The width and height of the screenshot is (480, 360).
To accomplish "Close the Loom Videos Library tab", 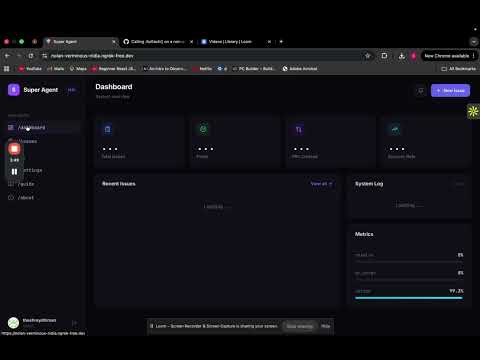I will 269,42.
